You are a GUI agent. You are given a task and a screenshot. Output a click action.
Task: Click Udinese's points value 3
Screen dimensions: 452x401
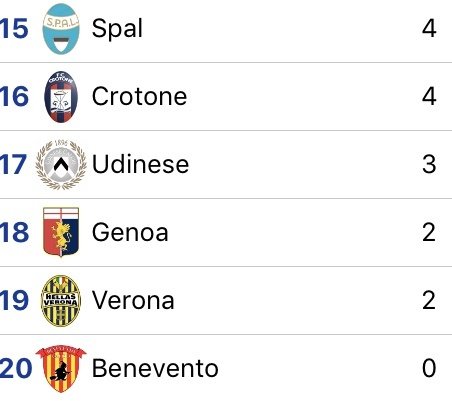pos(429,164)
